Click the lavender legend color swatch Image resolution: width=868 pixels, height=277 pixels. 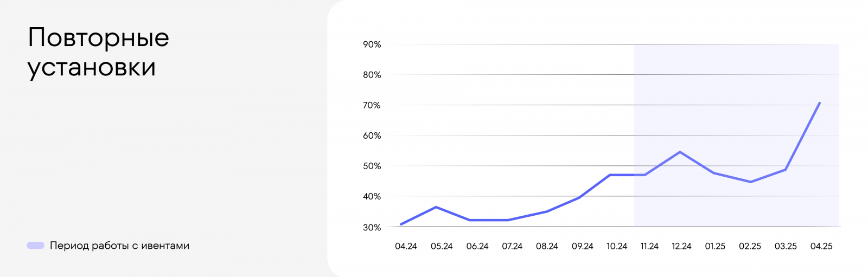pyautogui.click(x=35, y=246)
